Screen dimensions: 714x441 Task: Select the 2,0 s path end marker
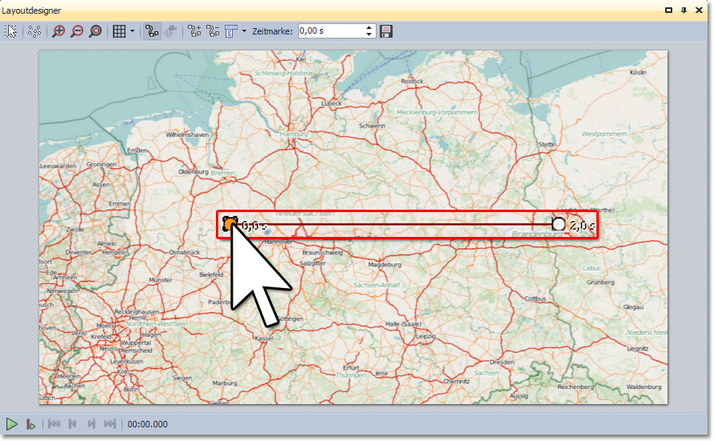(558, 224)
